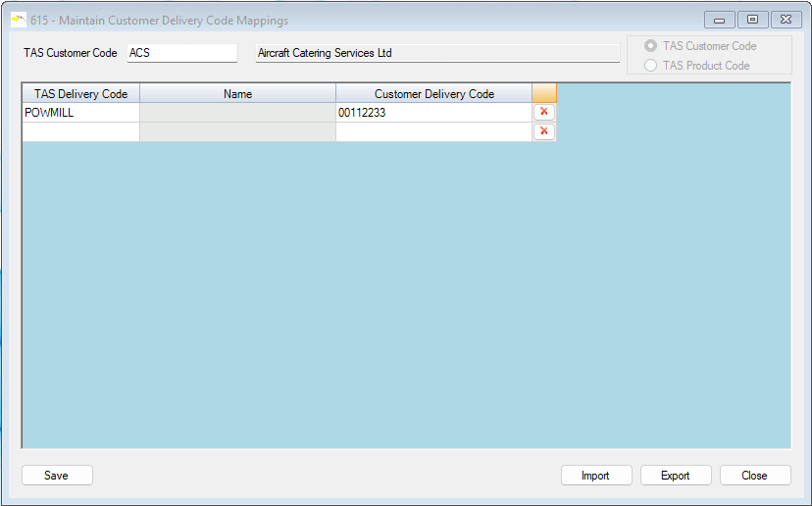The height and width of the screenshot is (506, 812).
Task: Select the POWMILL delivery code cell
Action: pyautogui.click(x=80, y=113)
